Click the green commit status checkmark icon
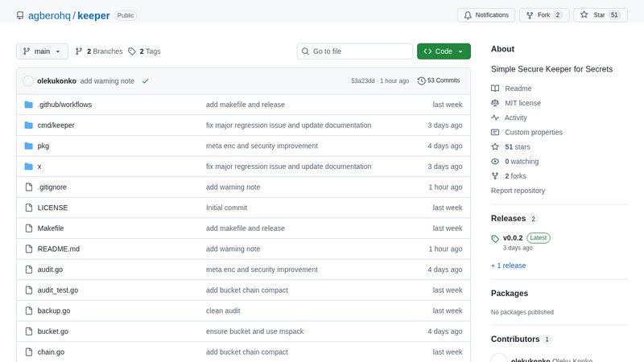 146,81
